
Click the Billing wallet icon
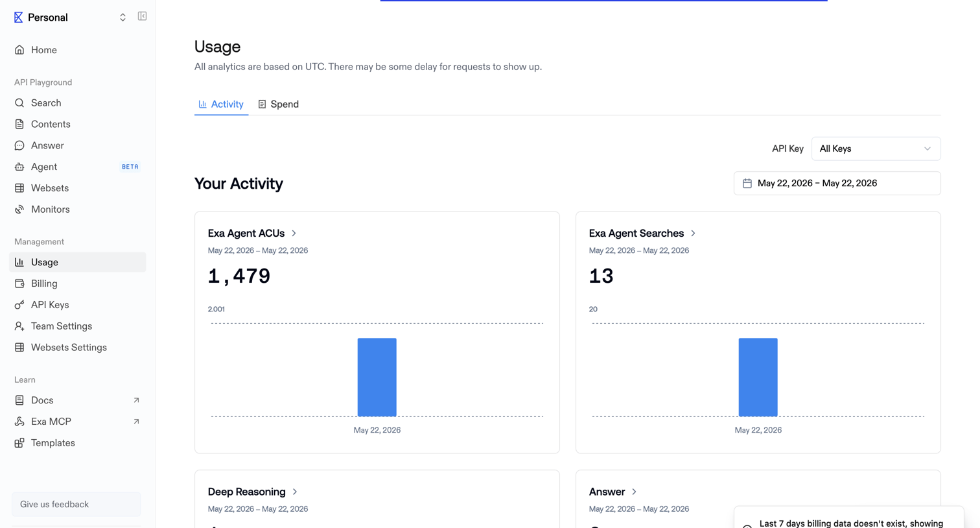point(19,283)
